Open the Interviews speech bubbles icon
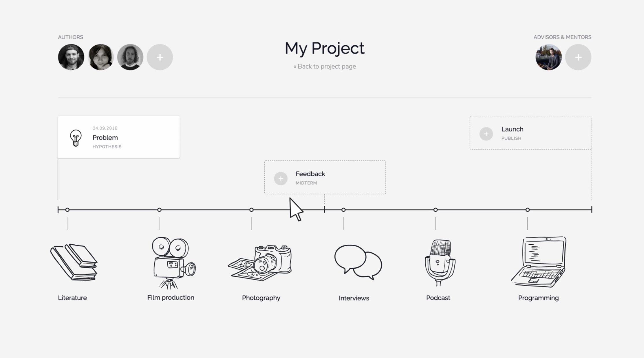Viewport: 644px width, 358px height. (358, 263)
